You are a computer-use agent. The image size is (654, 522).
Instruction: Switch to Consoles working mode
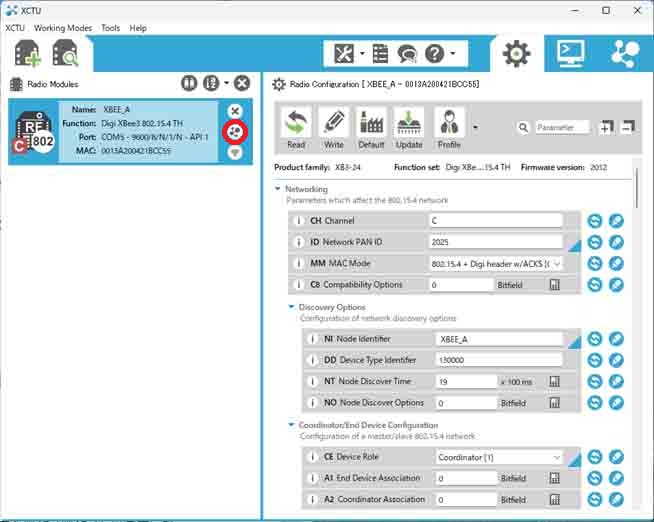pos(570,53)
